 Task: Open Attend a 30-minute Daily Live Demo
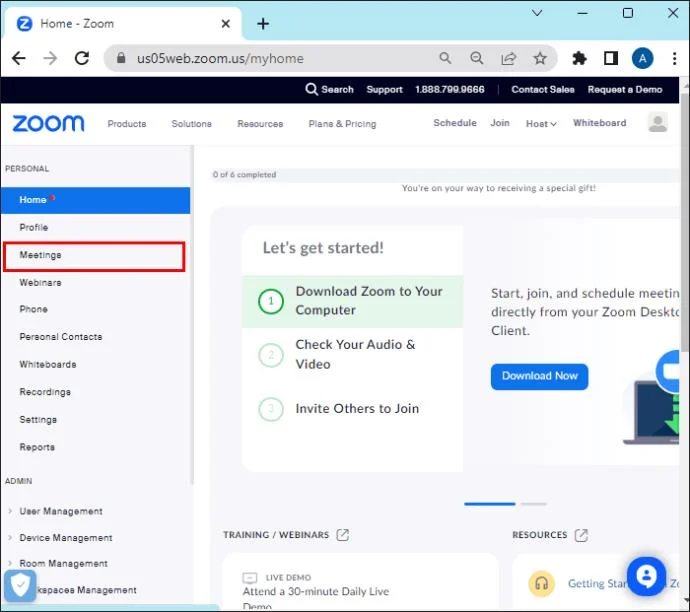316,597
